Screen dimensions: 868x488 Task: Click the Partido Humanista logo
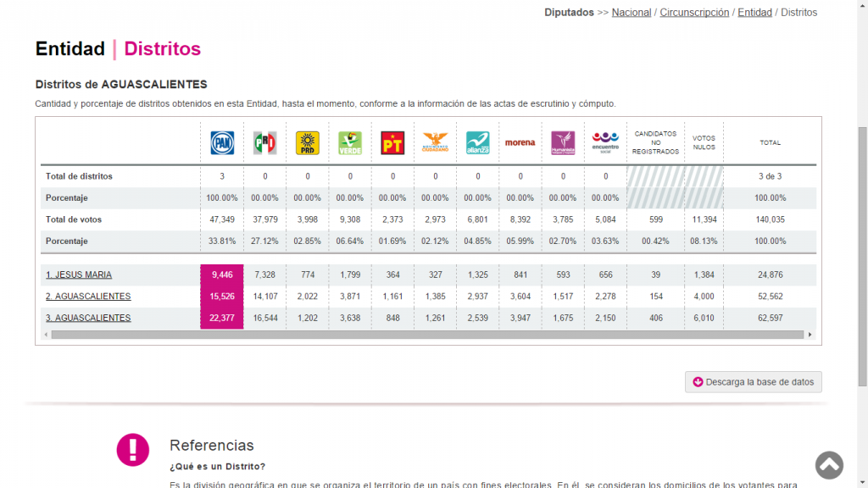pyautogui.click(x=563, y=142)
